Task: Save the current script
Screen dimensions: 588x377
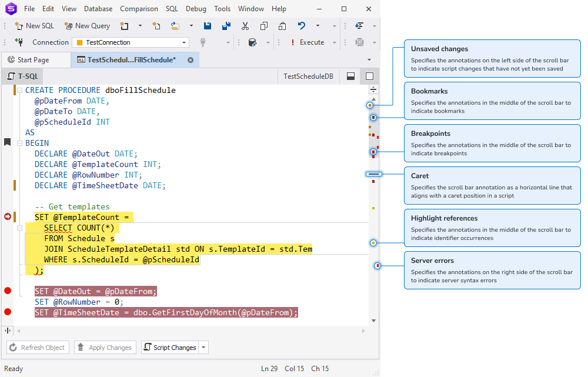Action: pyautogui.click(x=207, y=25)
